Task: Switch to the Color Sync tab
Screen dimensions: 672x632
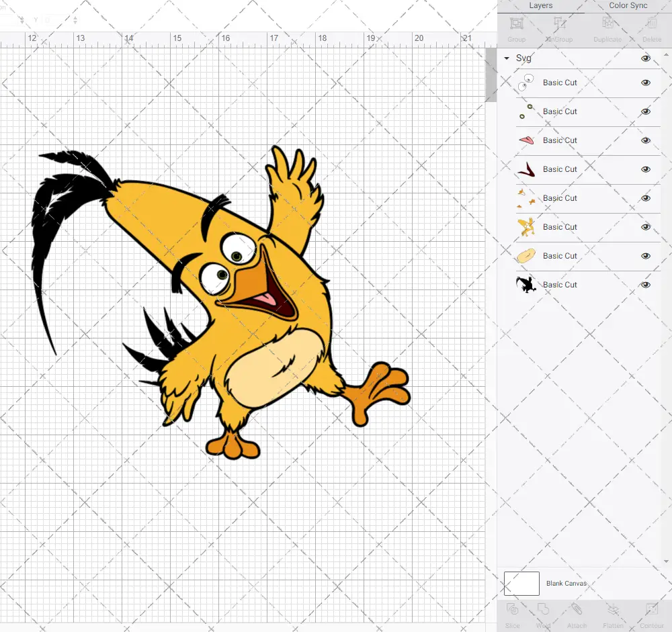Action: point(628,5)
